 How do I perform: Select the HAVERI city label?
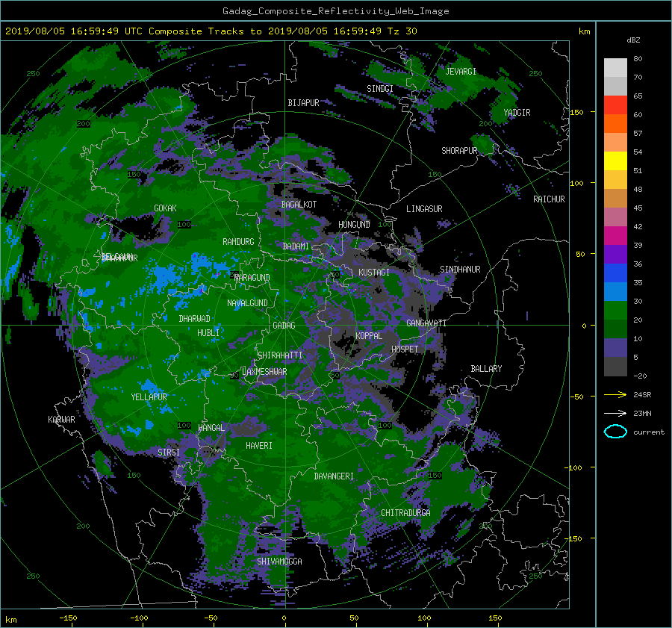pyautogui.click(x=259, y=446)
